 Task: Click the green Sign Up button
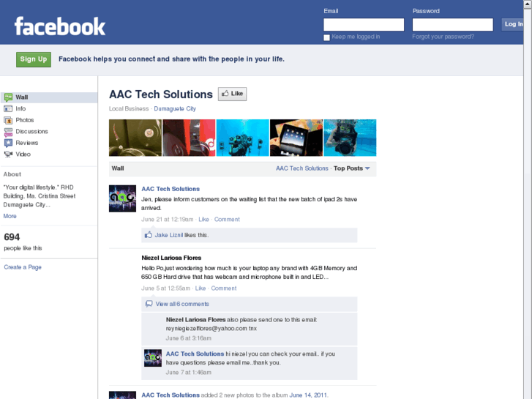[x=34, y=59]
